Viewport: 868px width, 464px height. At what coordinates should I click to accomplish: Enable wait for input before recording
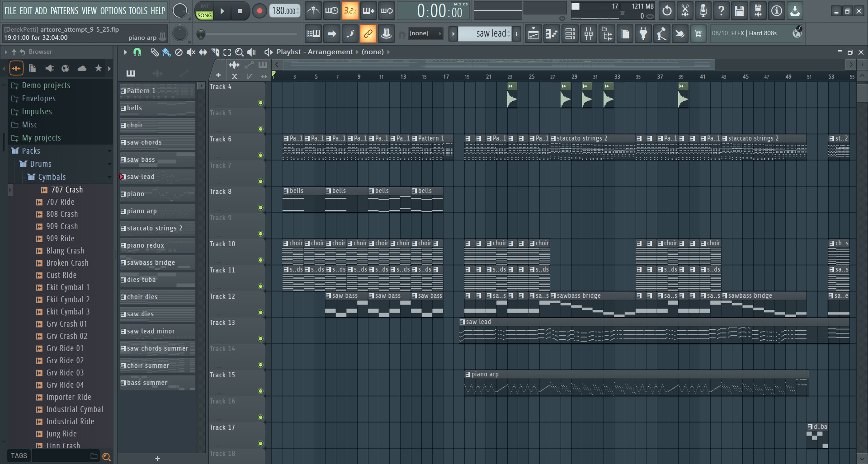331,11
